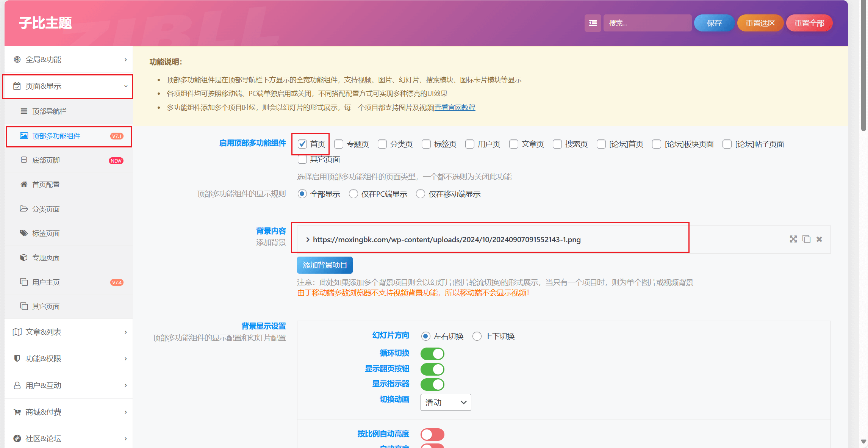The height and width of the screenshot is (448, 868).
Task: Click the V7.1 badge on 顶部多功能组件
Action: pos(117,136)
